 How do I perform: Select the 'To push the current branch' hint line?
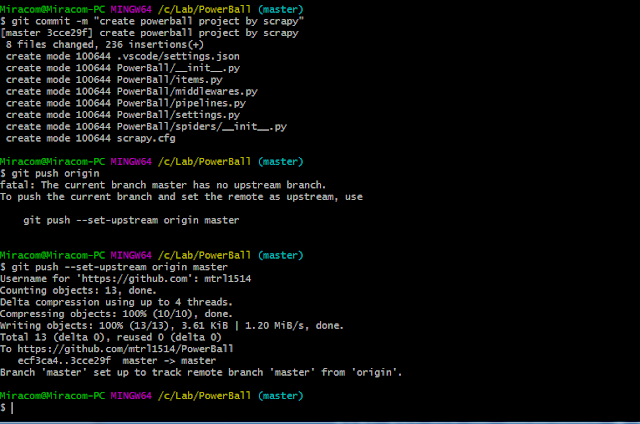tap(181, 197)
